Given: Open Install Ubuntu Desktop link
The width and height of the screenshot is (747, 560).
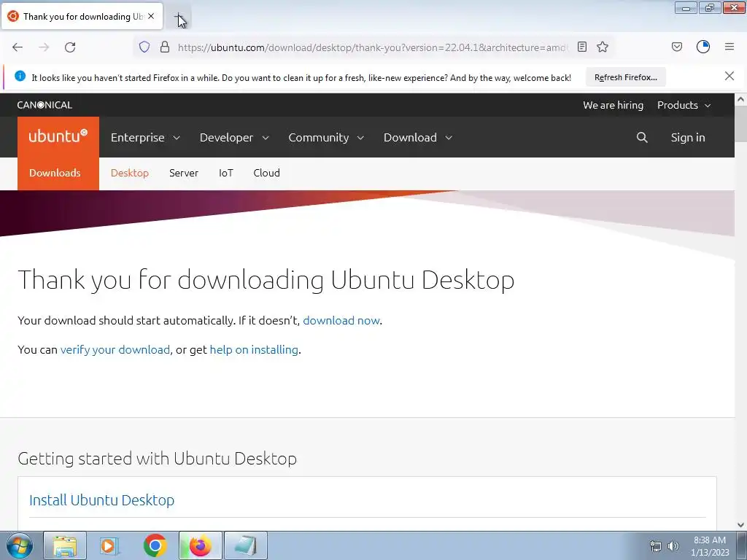Looking at the screenshot, I should (x=101, y=500).
